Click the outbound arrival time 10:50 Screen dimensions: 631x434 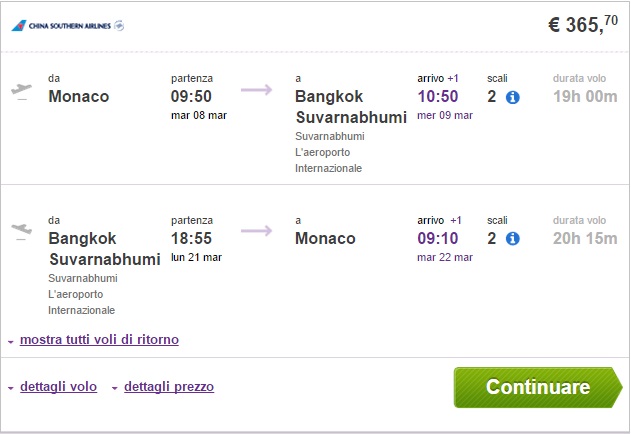click(438, 97)
